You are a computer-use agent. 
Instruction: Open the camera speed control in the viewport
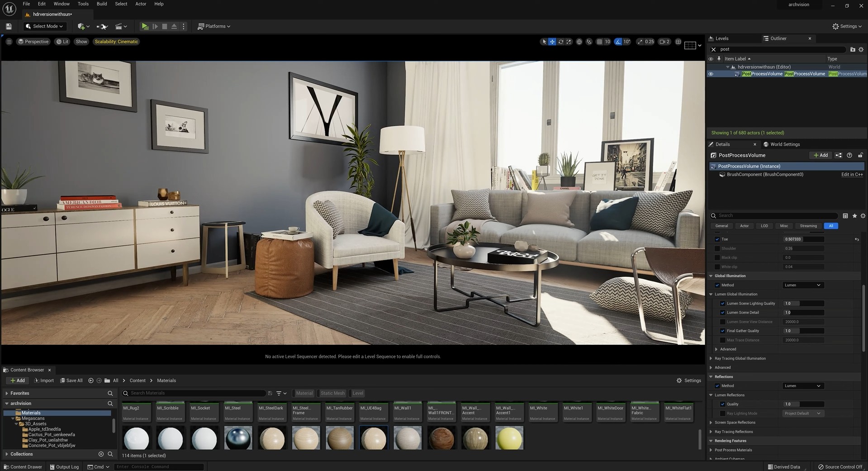tap(664, 41)
